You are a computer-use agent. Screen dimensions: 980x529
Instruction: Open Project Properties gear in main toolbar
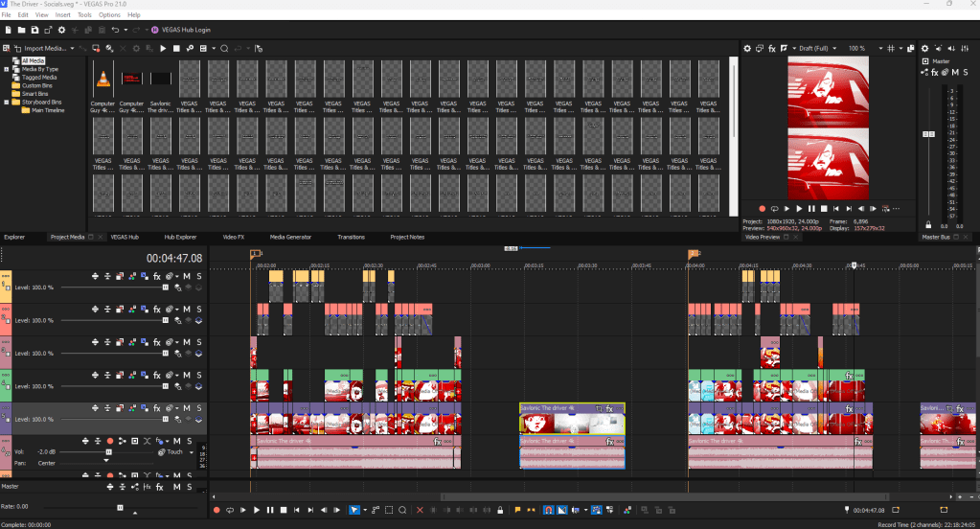62,30
